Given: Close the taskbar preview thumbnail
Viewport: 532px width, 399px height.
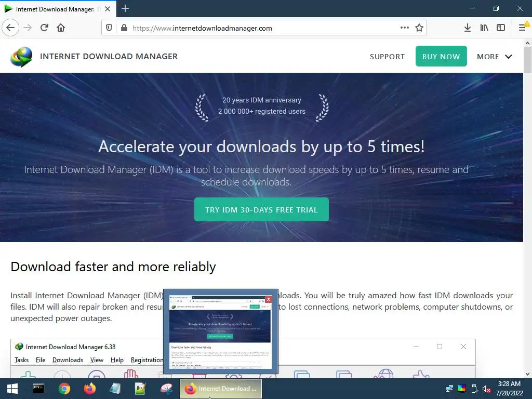Looking at the screenshot, I should coord(269,299).
